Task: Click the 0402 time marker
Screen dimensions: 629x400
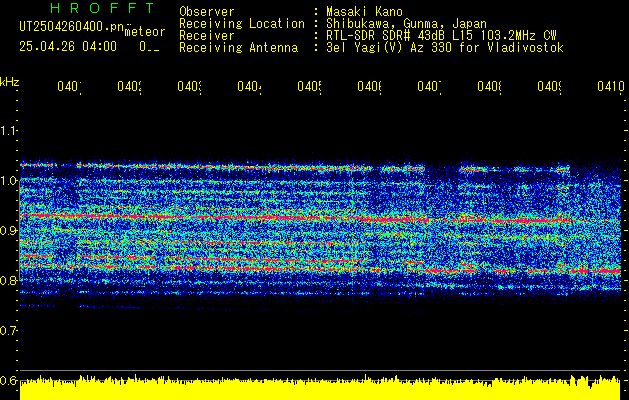Action: pyautogui.click(x=129, y=86)
